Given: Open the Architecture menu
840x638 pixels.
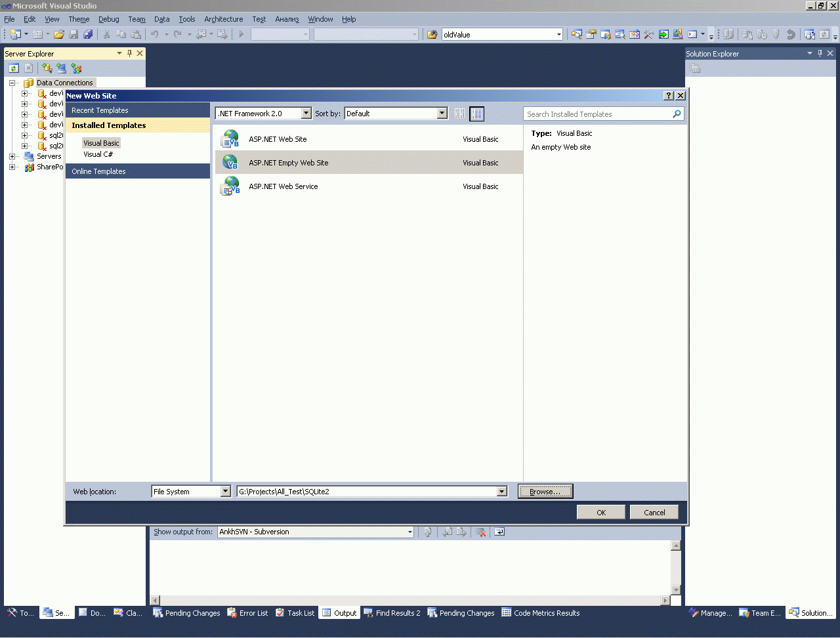Looking at the screenshot, I should 224,19.
